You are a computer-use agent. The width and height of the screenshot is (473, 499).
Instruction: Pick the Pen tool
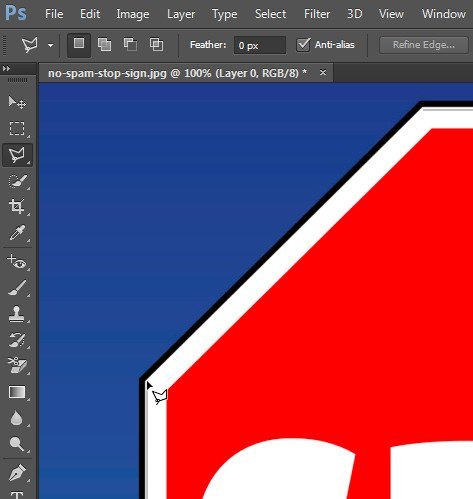17,472
